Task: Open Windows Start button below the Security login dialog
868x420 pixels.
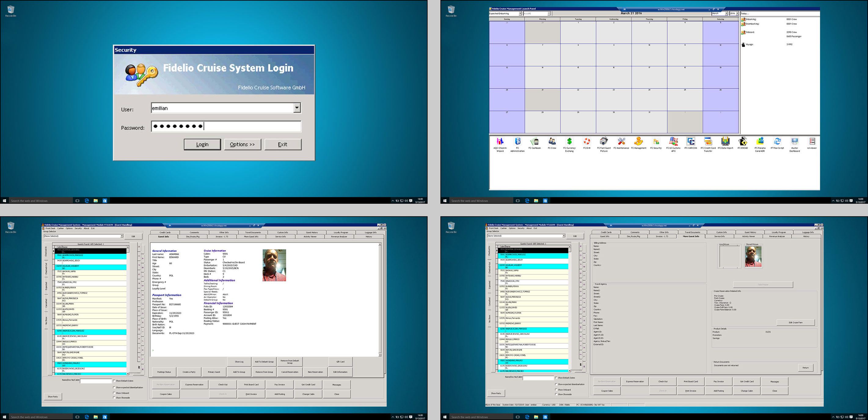Action: [4, 201]
